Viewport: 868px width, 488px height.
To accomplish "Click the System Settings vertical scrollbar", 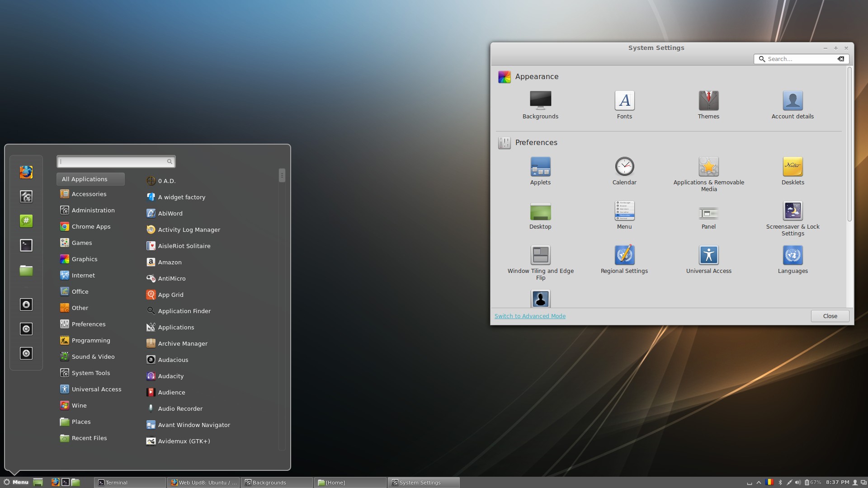I will [849, 145].
